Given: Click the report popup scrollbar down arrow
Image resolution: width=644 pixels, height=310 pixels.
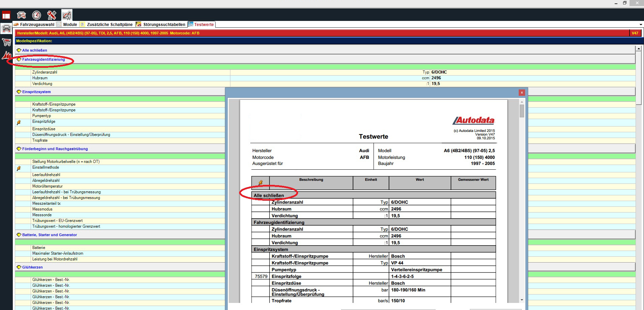Looking at the screenshot, I should (x=522, y=300).
